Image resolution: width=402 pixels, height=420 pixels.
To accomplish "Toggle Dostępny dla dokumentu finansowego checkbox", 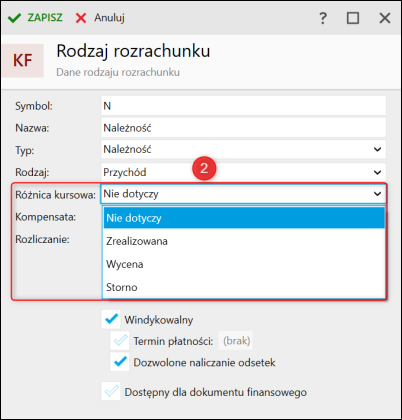I will (111, 391).
